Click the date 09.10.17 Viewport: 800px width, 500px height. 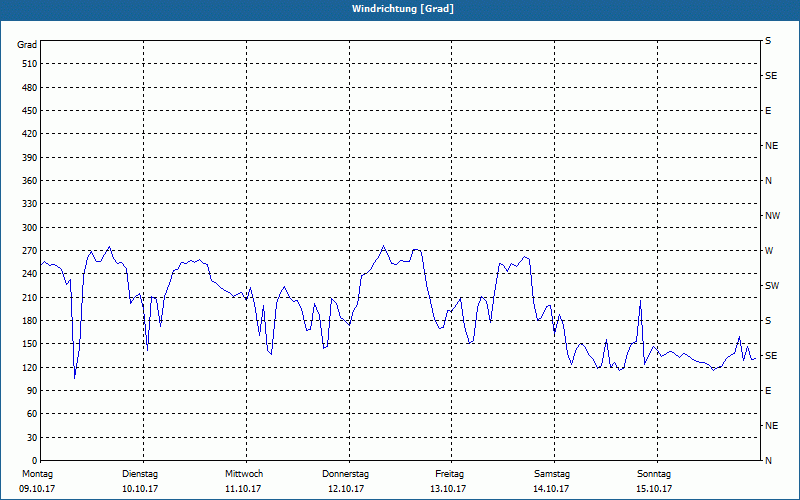point(37,489)
